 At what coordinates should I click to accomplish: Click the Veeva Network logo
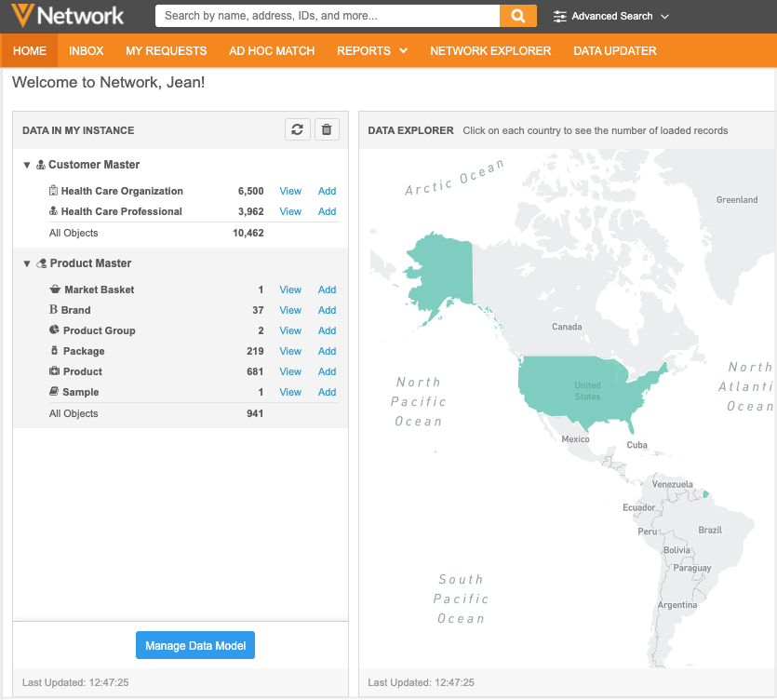point(67,16)
